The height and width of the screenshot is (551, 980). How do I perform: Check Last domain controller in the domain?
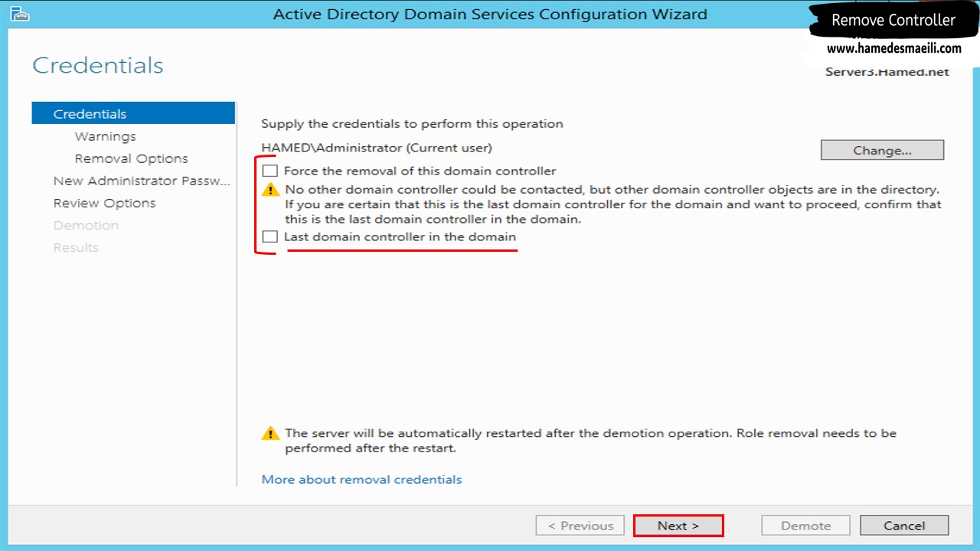269,237
